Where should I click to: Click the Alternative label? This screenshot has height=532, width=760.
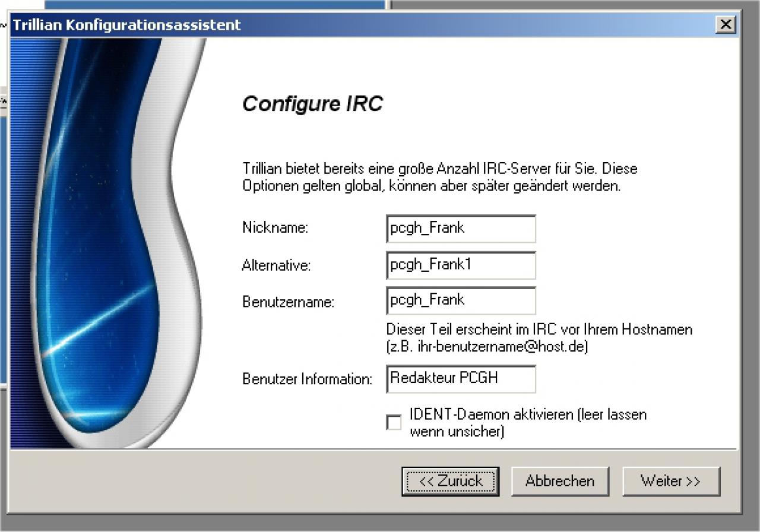pos(276,265)
